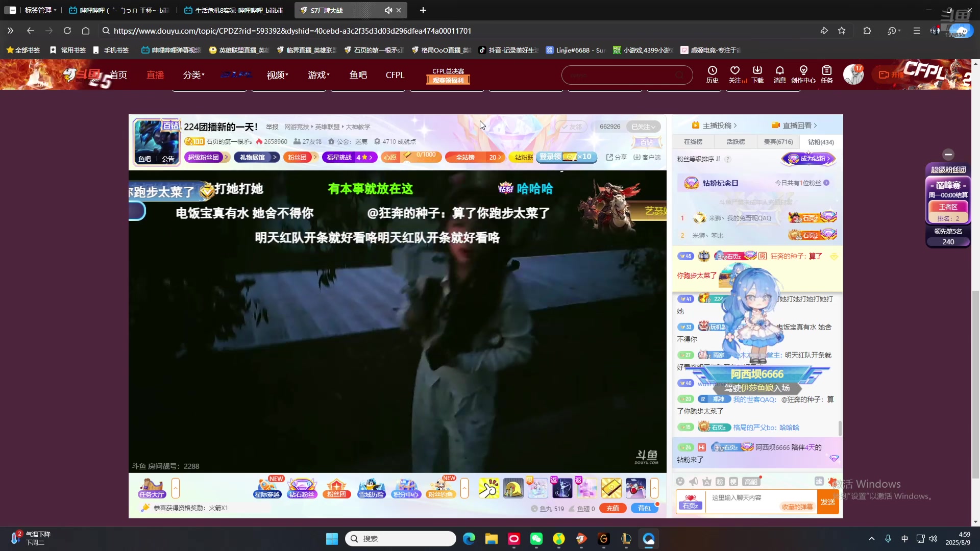Viewport: 980px width, 551px height.
Task: Open the 雪域历险 penguin icon
Action: (x=372, y=488)
